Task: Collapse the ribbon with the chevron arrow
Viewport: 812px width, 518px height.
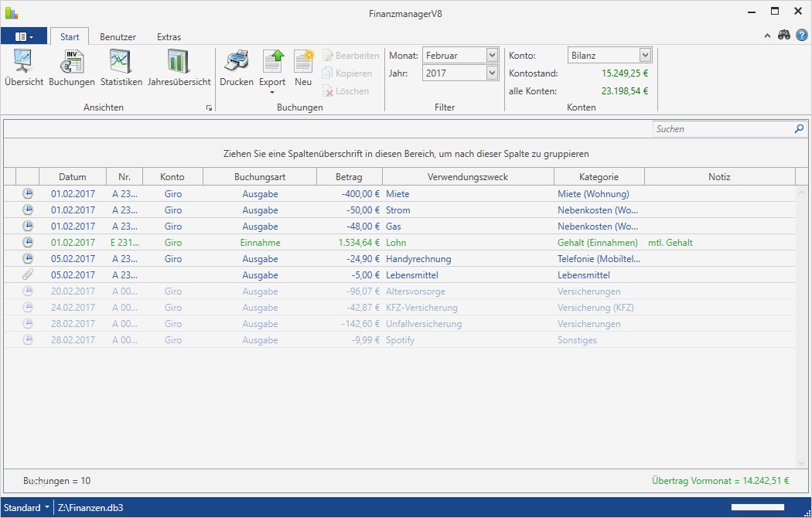Action: coord(768,35)
